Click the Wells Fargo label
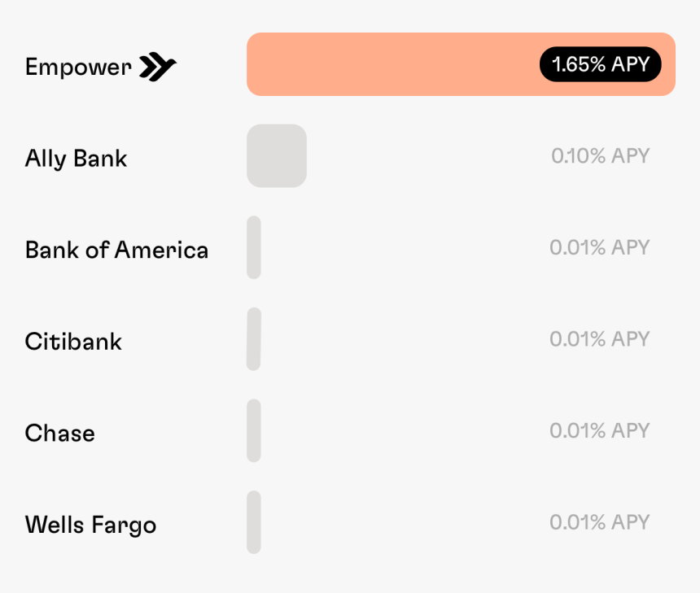This screenshot has width=700, height=593. (x=90, y=525)
